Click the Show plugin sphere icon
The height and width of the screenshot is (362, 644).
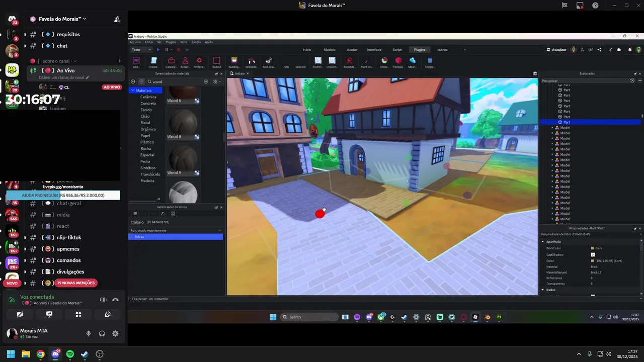click(384, 62)
